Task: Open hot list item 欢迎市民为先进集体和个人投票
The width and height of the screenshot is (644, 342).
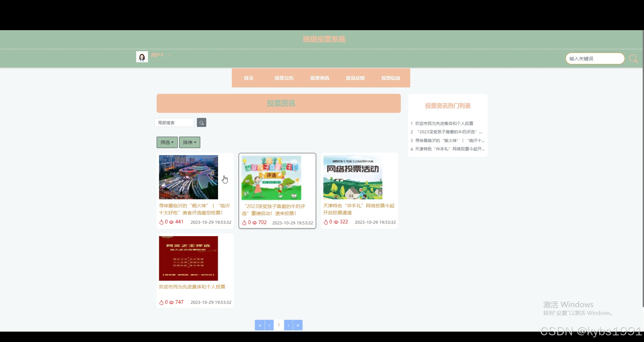Action: (x=444, y=124)
